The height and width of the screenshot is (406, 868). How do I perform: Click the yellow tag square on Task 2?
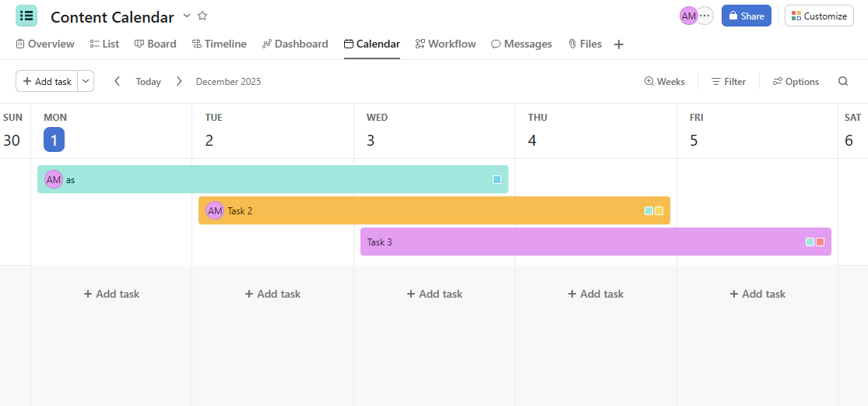tap(659, 210)
